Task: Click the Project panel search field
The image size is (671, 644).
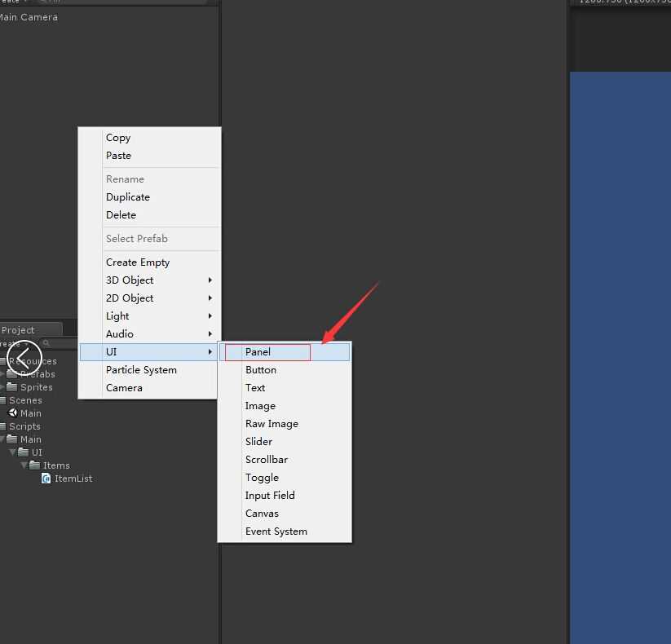Action: point(60,343)
